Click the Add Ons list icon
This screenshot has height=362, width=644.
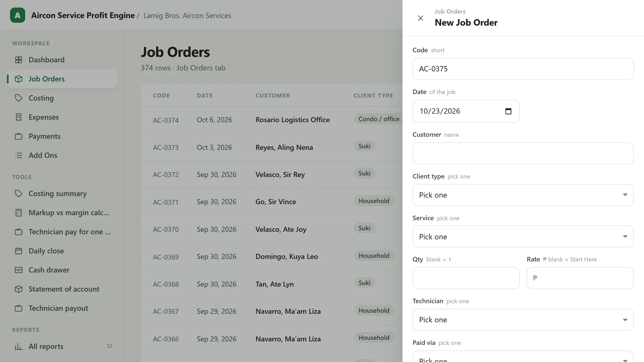point(19,155)
